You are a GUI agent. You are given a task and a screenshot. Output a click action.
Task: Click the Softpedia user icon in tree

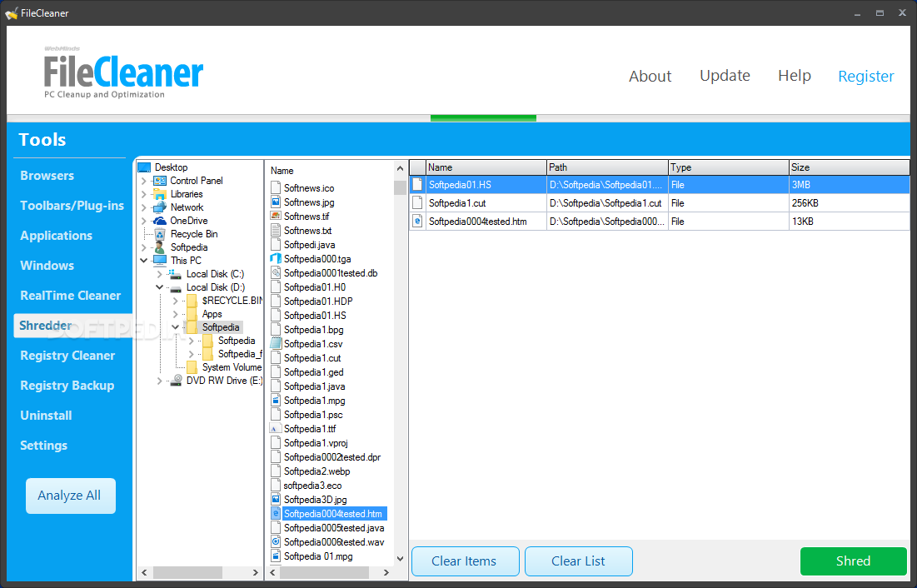tap(160, 247)
